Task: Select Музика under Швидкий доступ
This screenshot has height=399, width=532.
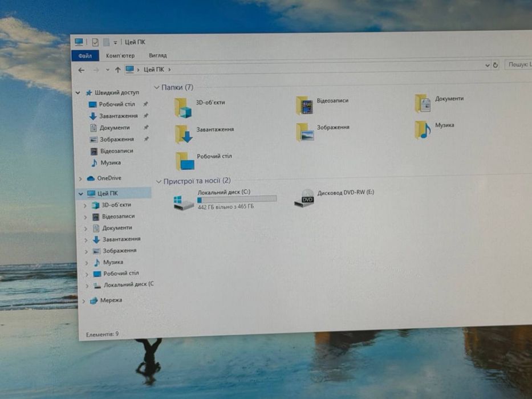Action: coord(106,163)
